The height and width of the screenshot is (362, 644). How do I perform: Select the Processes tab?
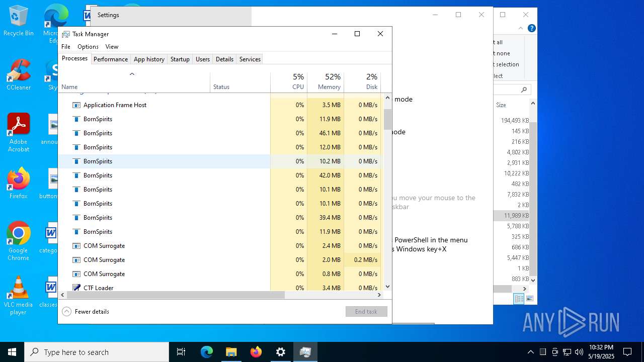tap(74, 58)
